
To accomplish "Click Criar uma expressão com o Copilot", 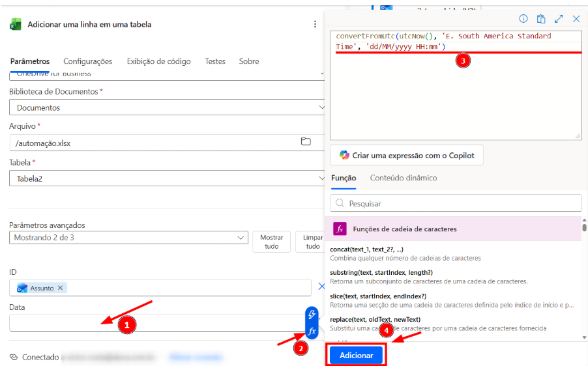I will click(407, 155).
